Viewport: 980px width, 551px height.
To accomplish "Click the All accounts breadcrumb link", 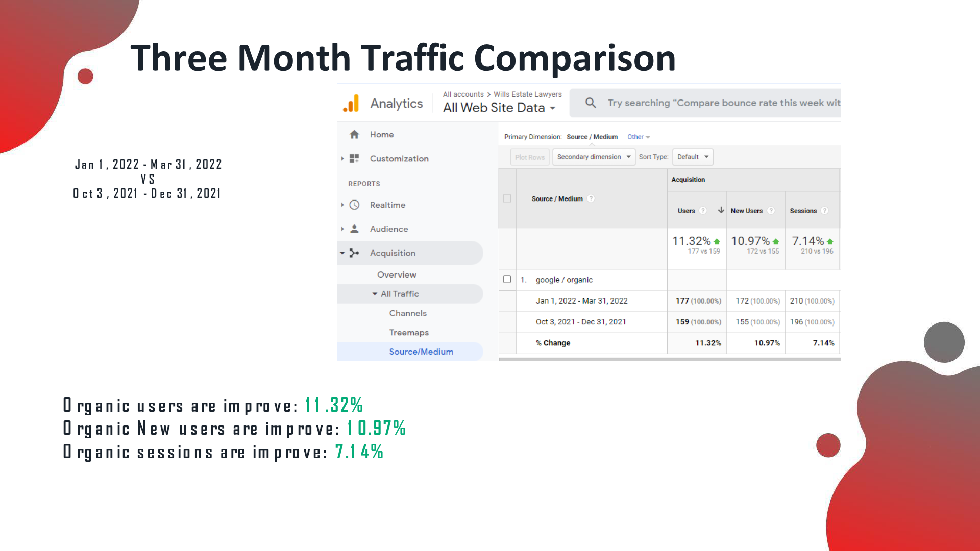I will 463,94.
